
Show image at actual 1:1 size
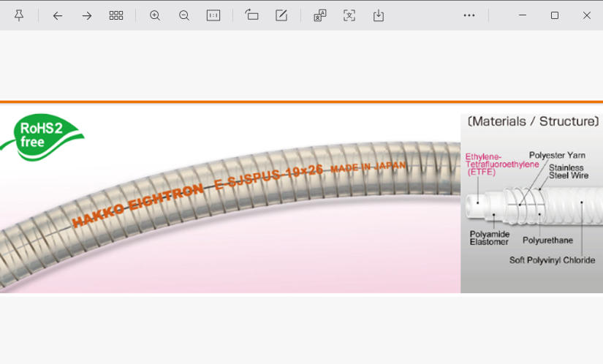pos(213,15)
